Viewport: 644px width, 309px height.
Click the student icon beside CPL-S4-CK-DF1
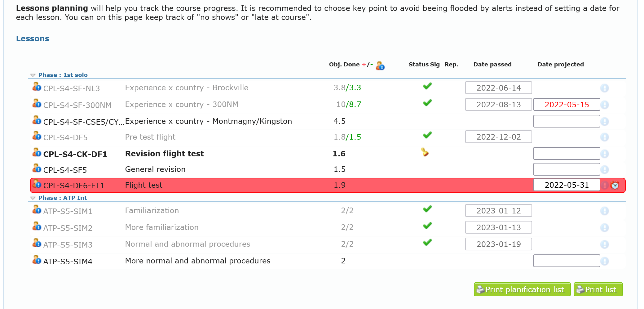[x=37, y=152]
